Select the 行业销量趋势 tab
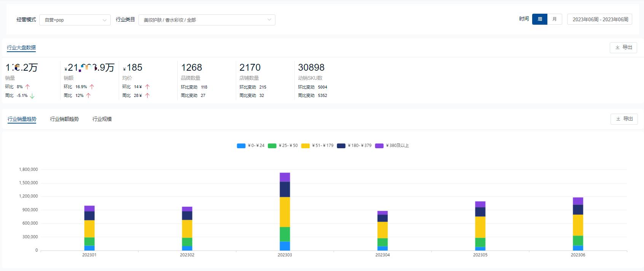644x271 pixels. pos(22,119)
